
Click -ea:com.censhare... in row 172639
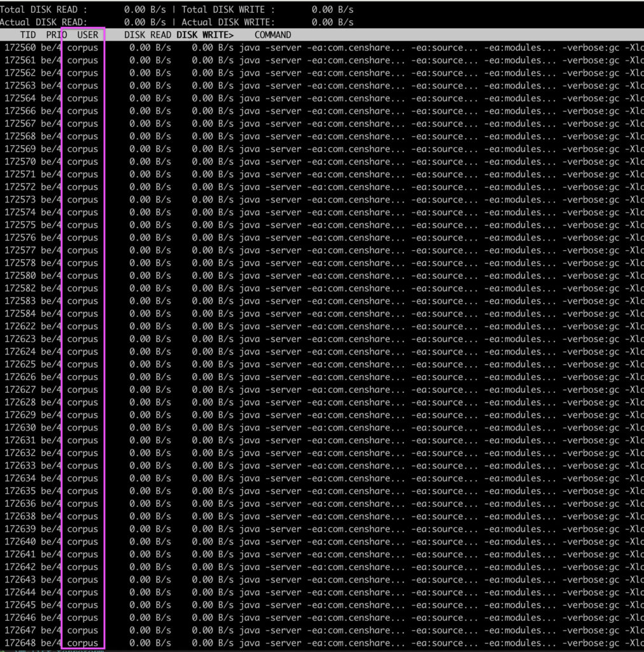coord(356,529)
